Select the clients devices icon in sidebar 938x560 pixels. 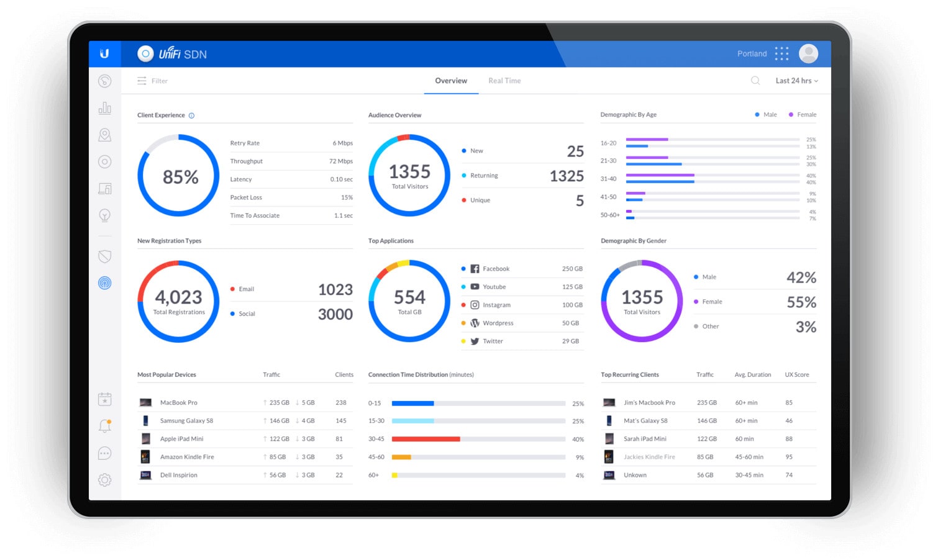tap(104, 189)
